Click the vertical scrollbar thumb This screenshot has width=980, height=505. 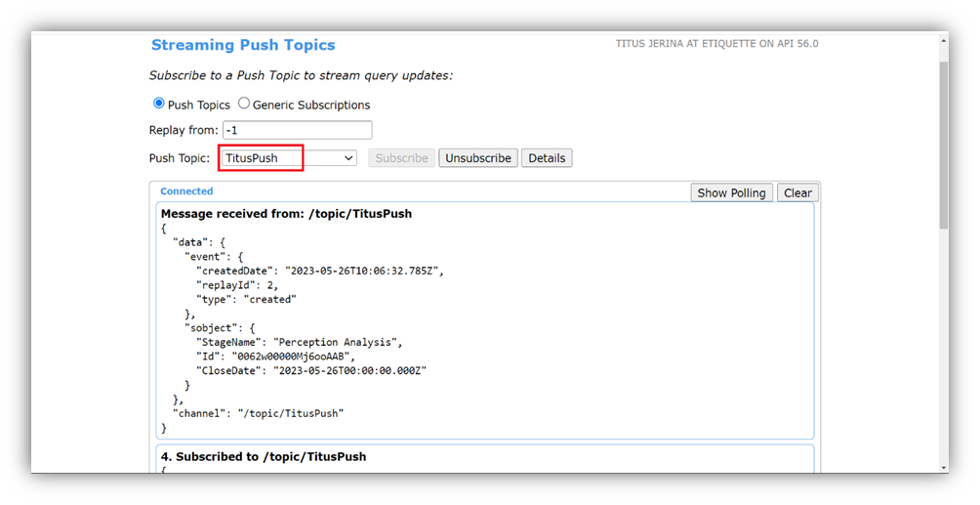click(x=943, y=144)
